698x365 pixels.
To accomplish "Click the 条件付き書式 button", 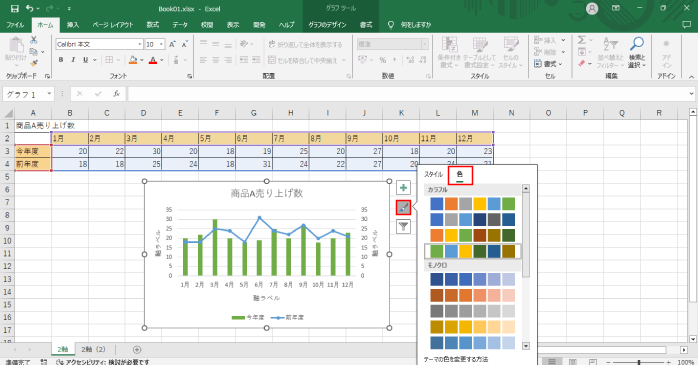I will [449, 52].
